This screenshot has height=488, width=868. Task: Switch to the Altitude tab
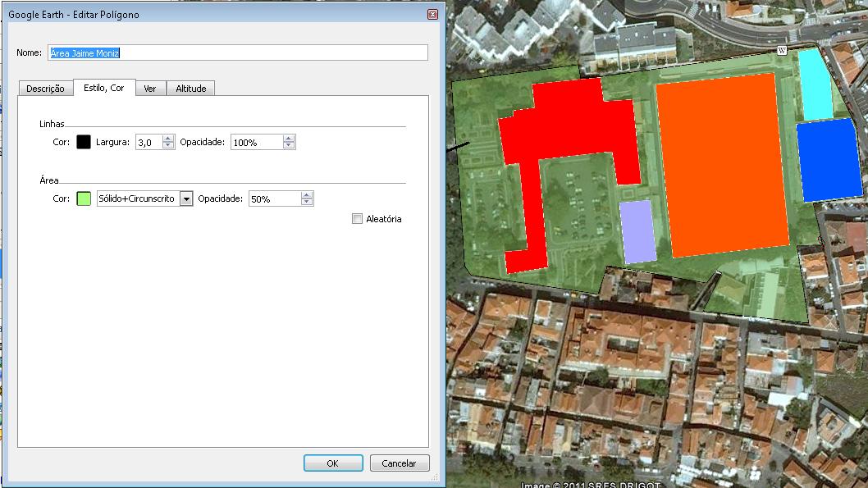point(190,88)
